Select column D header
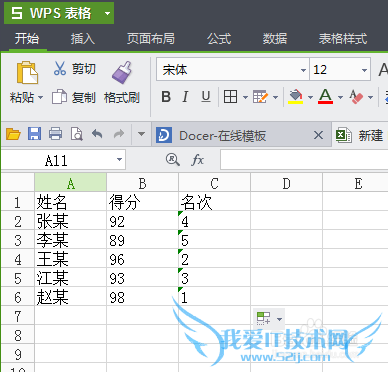The width and height of the screenshot is (388, 372). [x=286, y=183]
